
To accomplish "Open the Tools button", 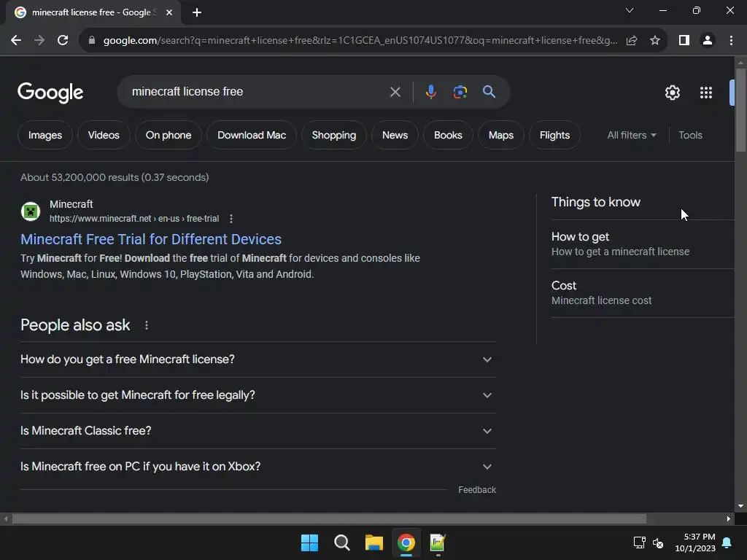I will tap(690, 135).
